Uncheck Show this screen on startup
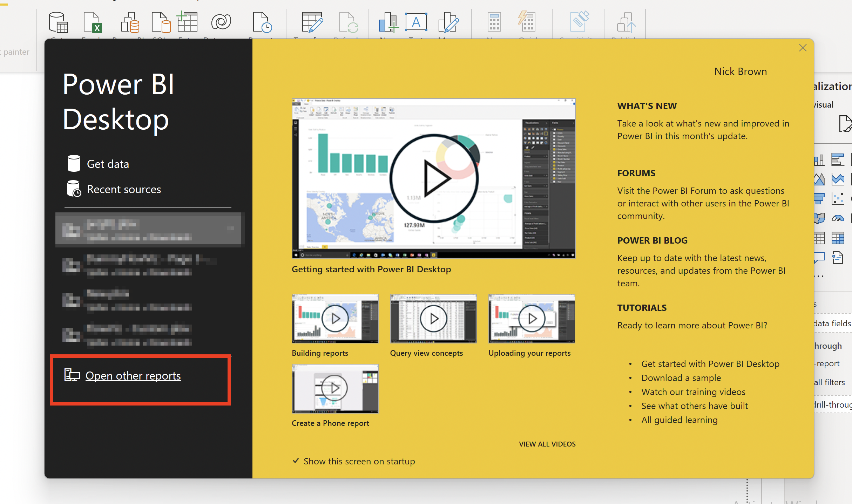The width and height of the screenshot is (852, 504). pyautogui.click(x=296, y=461)
